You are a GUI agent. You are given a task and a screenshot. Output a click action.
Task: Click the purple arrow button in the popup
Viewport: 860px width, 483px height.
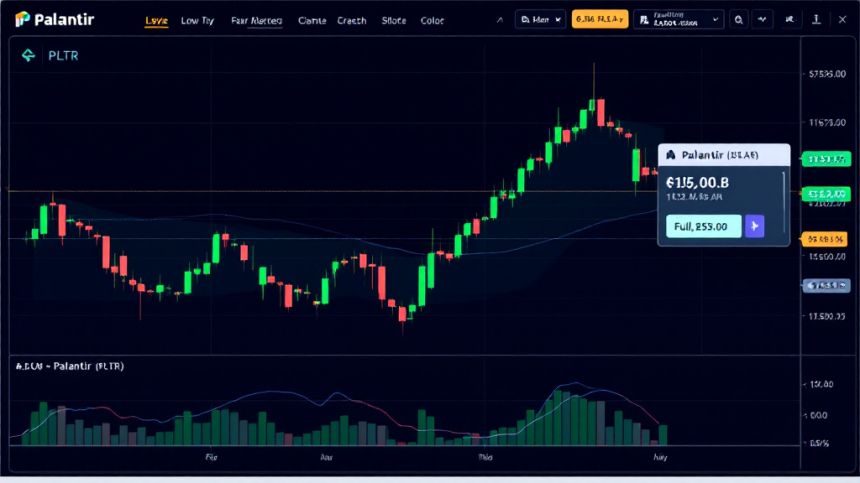(755, 226)
